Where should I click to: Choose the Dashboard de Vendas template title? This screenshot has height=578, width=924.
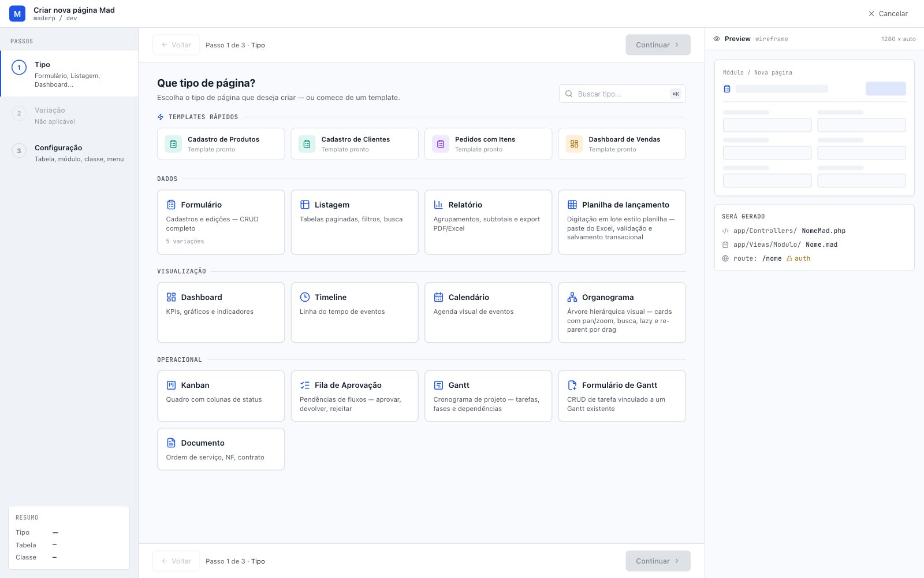(x=624, y=139)
